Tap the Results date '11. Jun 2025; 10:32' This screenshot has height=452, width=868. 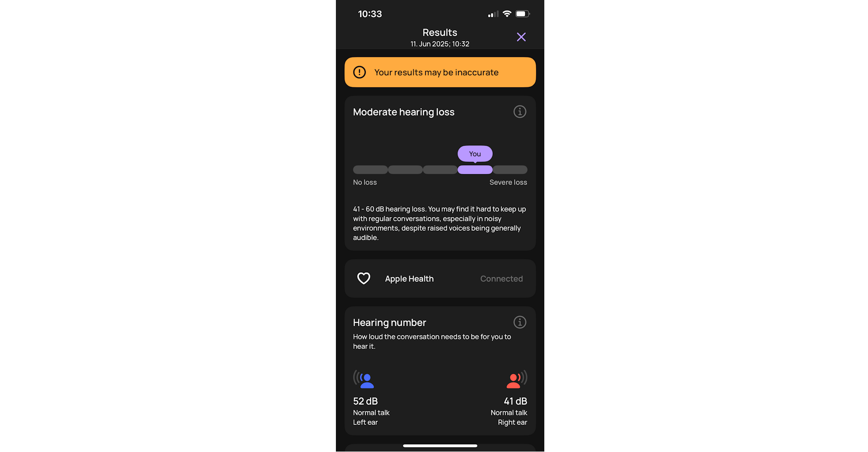coord(440,44)
